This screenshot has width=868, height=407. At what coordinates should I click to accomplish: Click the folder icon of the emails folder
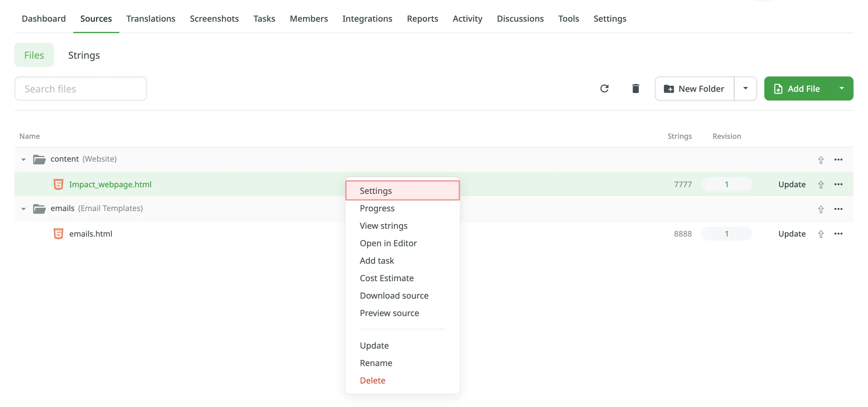coord(40,208)
